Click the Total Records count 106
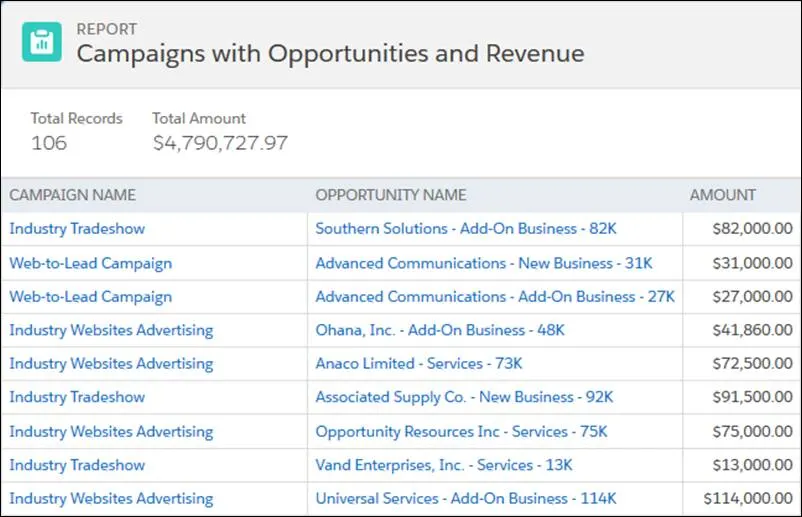 click(x=49, y=143)
